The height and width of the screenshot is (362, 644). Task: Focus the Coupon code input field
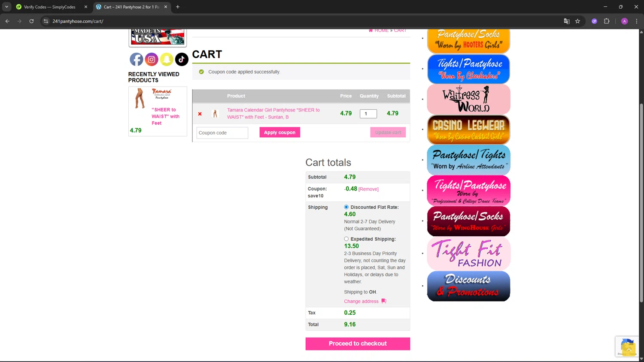tap(222, 133)
